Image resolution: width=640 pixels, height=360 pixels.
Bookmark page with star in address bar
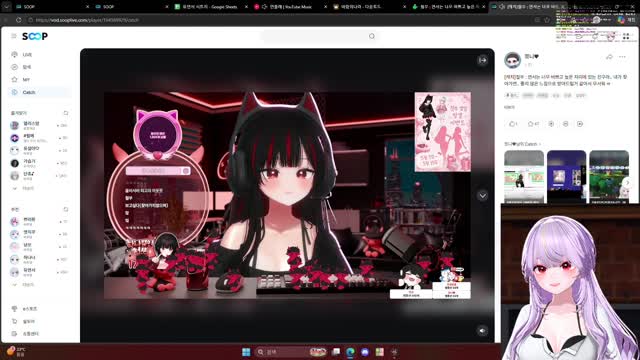point(547,20)
